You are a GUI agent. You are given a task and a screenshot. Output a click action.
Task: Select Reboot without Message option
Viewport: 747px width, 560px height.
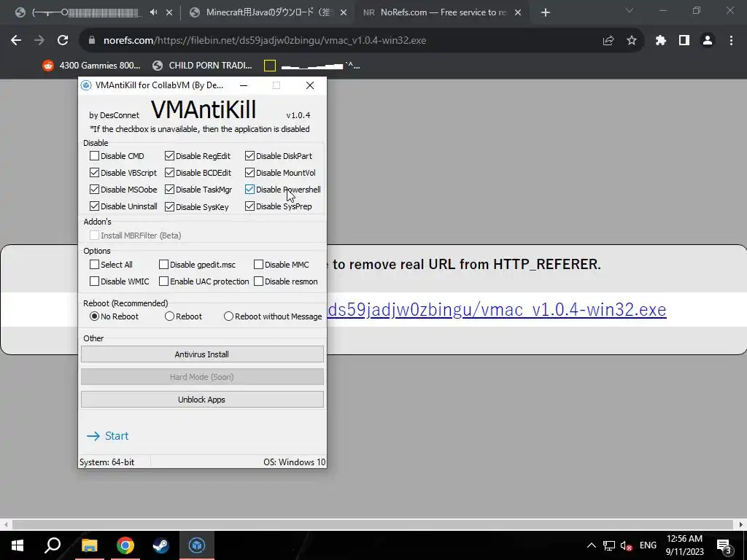(228, 316)
